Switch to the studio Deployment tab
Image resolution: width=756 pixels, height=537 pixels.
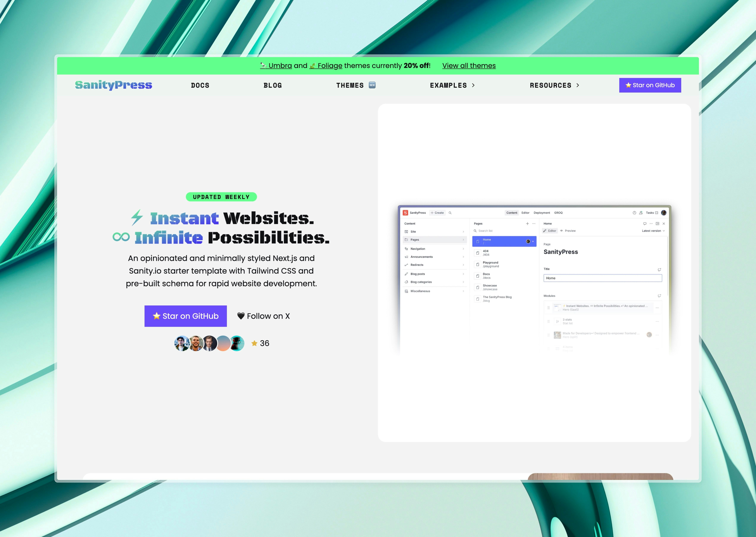tap(542, 213)
